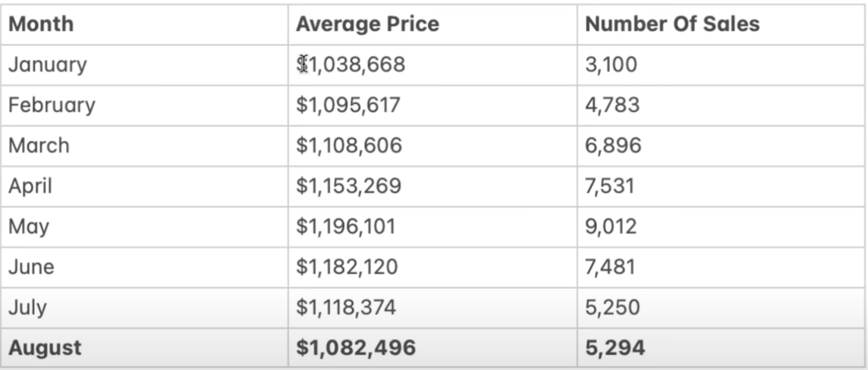Click March price $1,108,606
868x370 pixels.
point(349,146)
